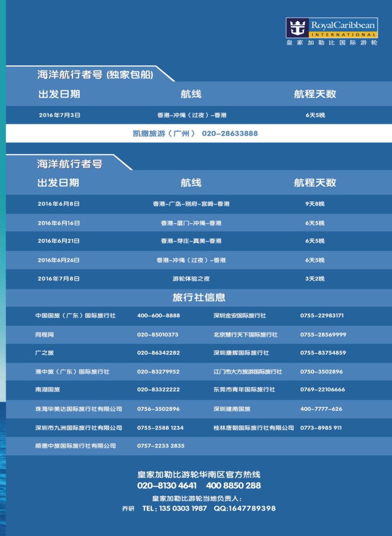
Task: Click 深圳康辉国际旅行社
Action: click(241, 353)
